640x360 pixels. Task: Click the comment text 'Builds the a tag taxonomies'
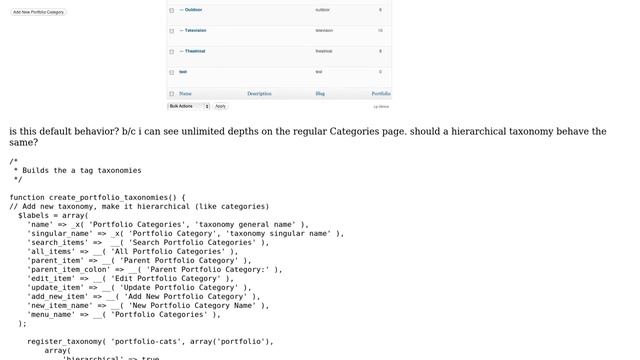(82, 171)
